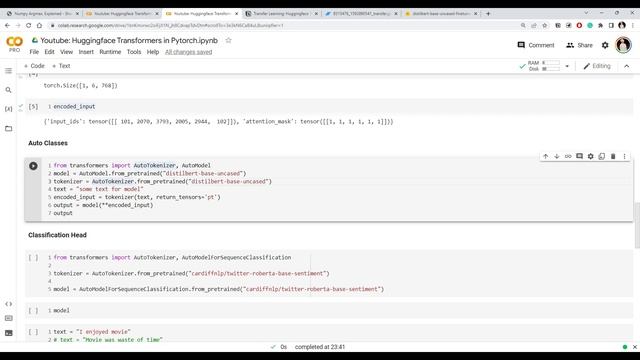Open code snippets icon in left sidebar
The image size is (640, 360).
click(x=8, y=304)
